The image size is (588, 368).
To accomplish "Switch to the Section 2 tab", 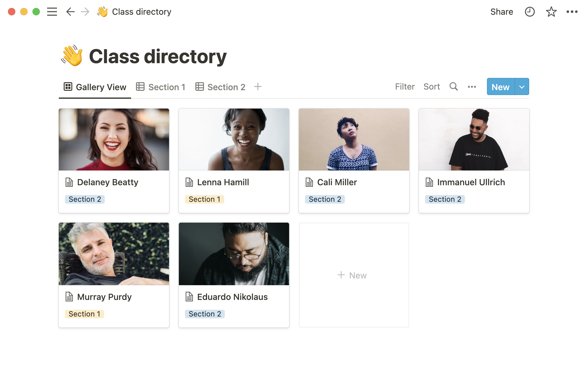I will 221,87.
